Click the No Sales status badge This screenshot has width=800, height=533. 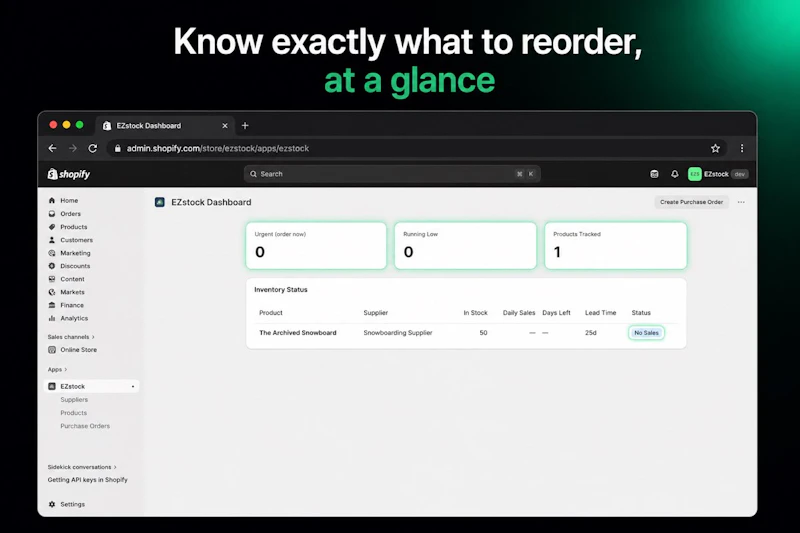point(646,333)
